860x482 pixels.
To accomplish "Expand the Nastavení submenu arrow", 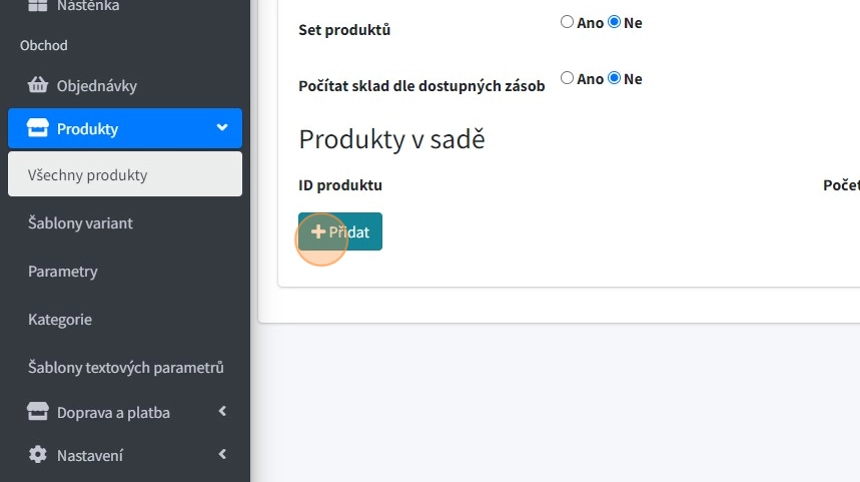I will (222, 455).
